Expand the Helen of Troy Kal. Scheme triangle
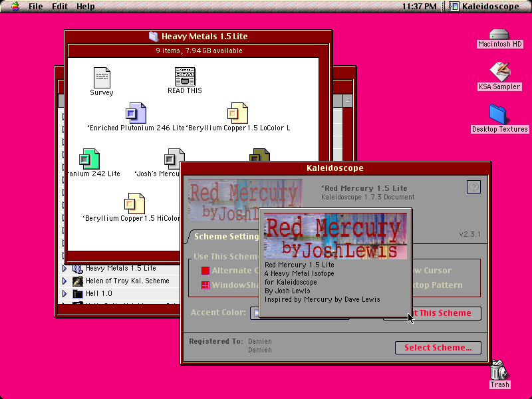 [65, 281]
